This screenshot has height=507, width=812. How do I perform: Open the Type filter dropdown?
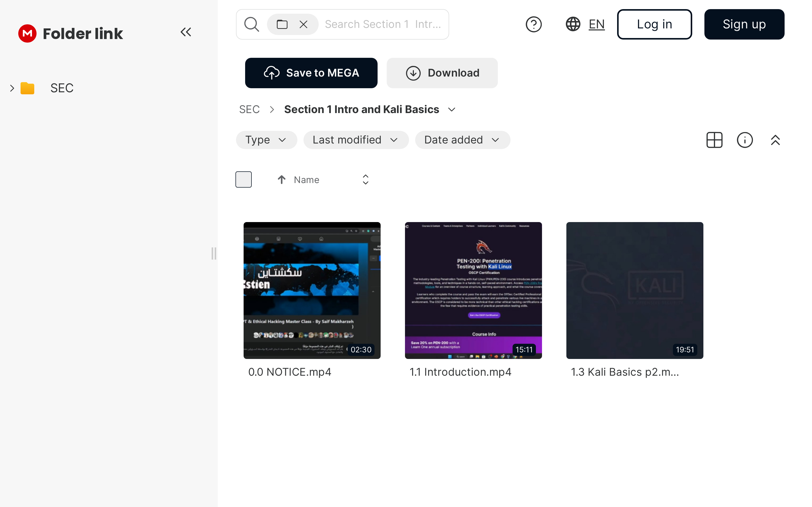click(266, 140)
